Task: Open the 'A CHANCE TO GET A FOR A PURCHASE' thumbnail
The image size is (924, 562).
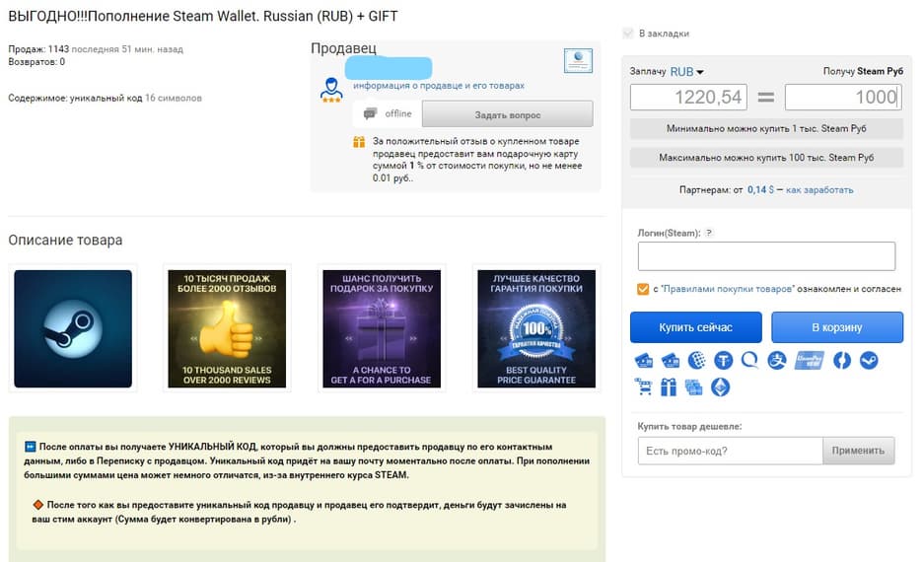Action: [382, 328]
